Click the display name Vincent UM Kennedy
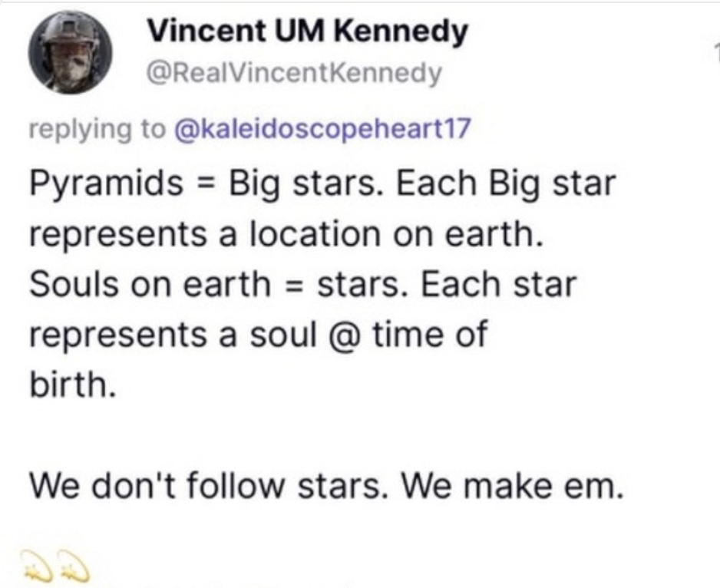 click(306, 31)
